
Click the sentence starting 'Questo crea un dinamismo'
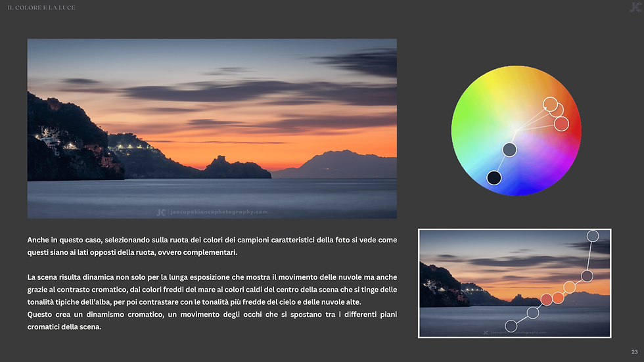212,321
